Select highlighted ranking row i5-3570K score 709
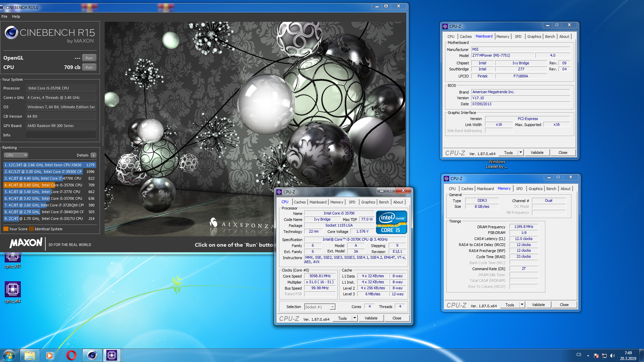The height and width of the screenshot is (362, 644). click(50, 185)
